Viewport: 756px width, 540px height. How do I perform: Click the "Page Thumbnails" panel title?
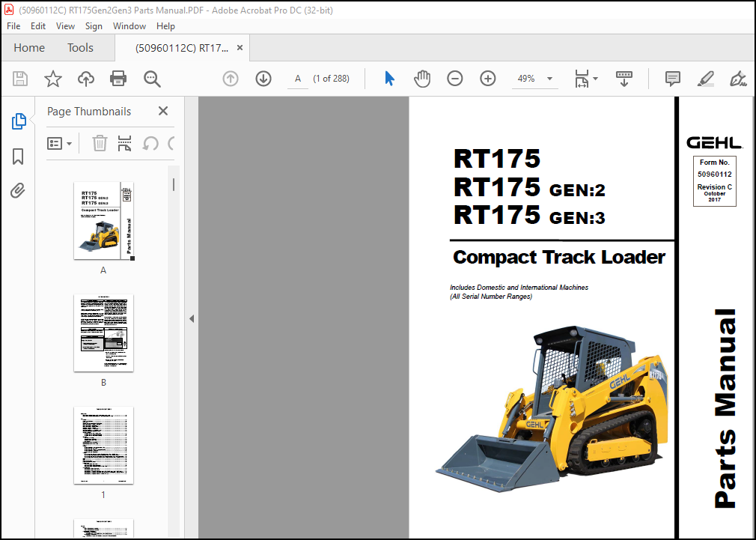[x=89, y=112]
